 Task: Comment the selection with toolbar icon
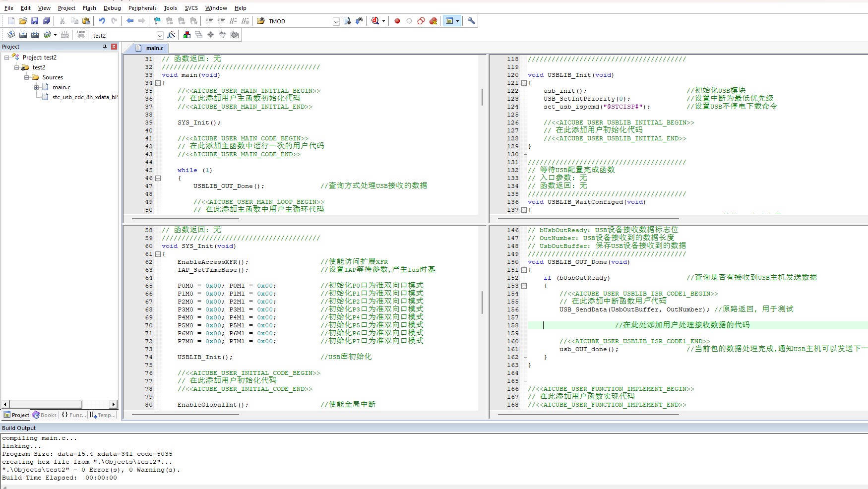[233, 21]
